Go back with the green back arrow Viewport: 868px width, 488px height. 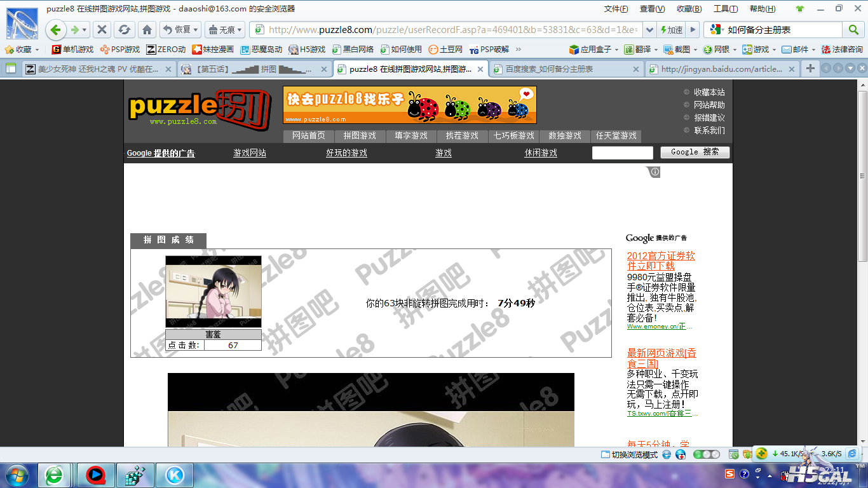55,30
